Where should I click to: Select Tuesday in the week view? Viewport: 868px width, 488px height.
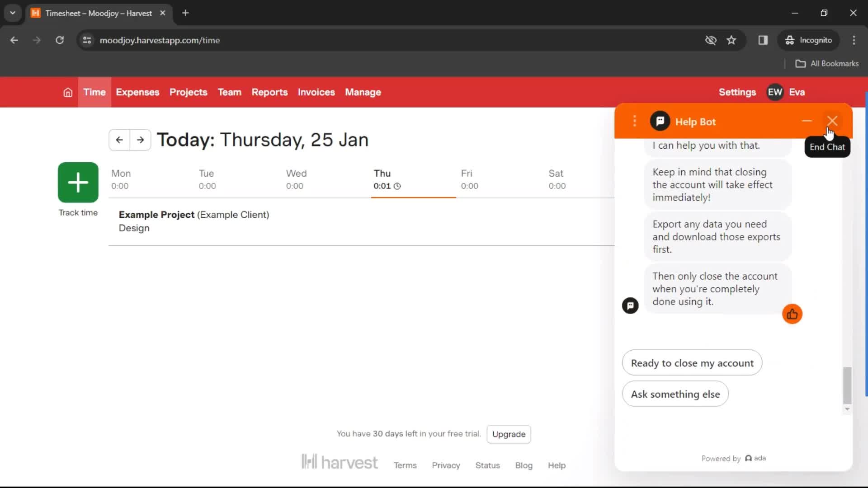(x=239, y=179)
